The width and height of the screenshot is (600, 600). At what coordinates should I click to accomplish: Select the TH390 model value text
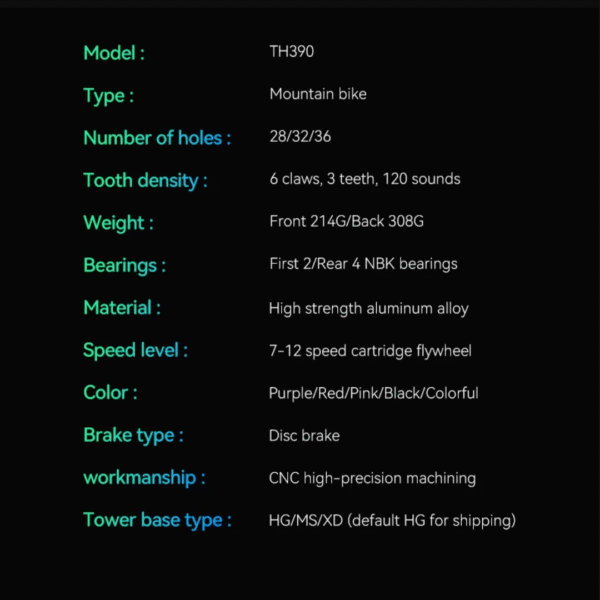pos(292,52)
